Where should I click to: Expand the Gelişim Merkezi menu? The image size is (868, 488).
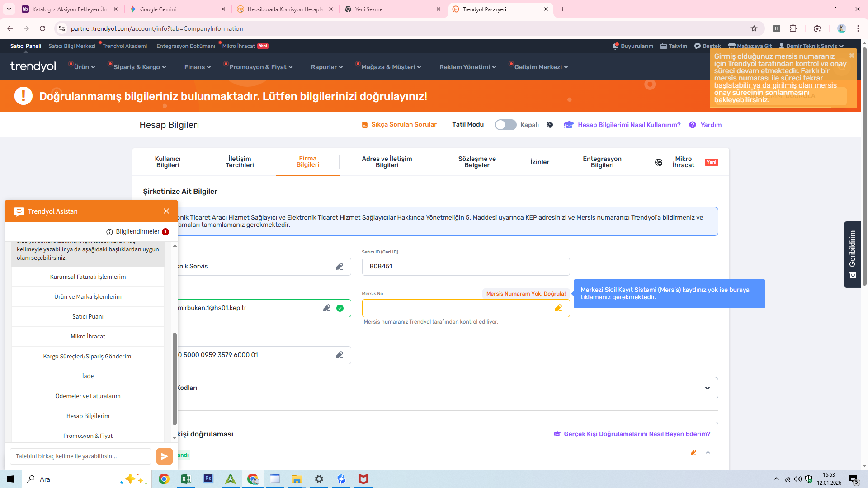pyautogui.click(x=541, y=67)
